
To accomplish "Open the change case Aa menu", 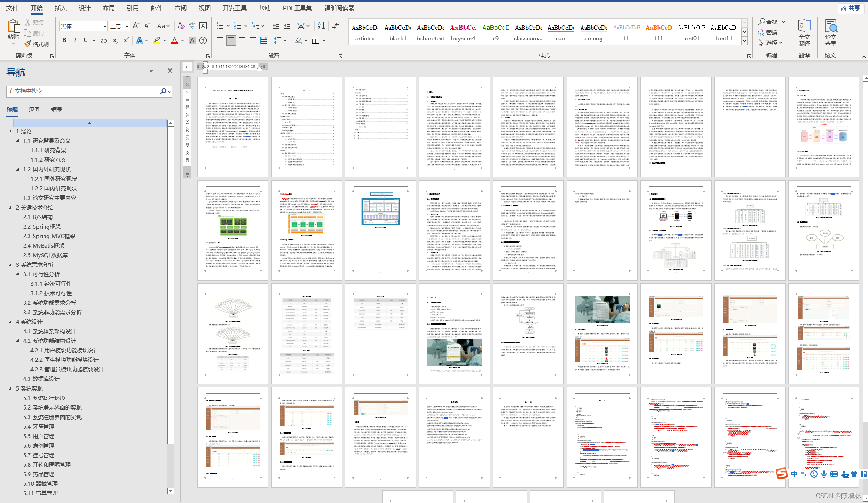I will (x=163, y=26).
